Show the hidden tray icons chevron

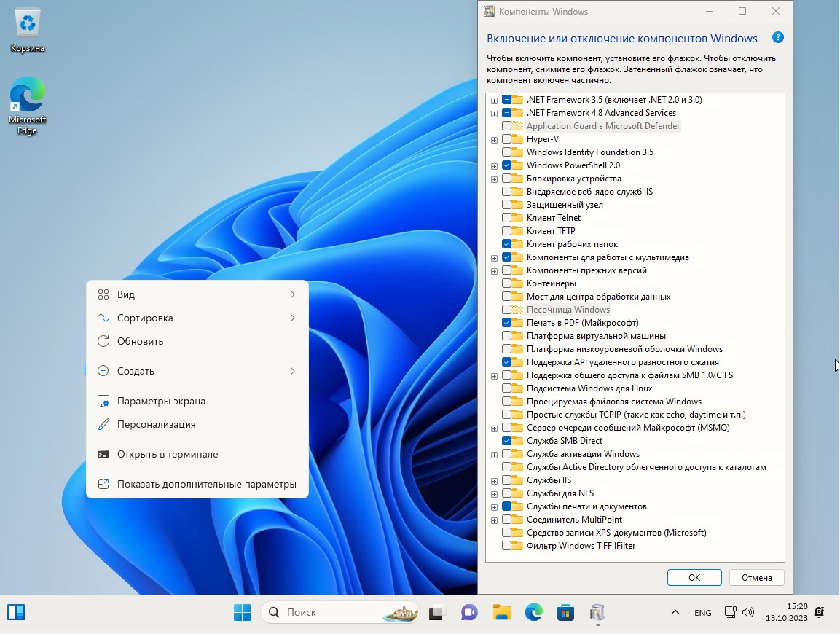pos(675,612)
